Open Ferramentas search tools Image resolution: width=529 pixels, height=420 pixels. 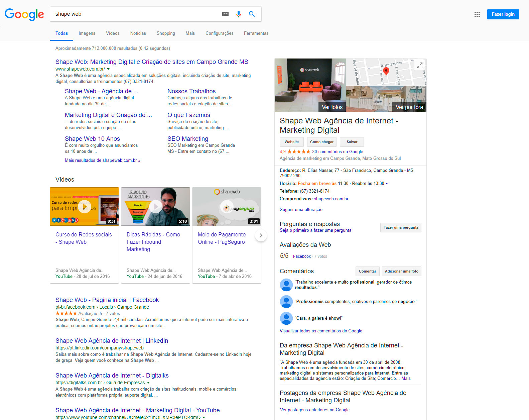point(256,33)
